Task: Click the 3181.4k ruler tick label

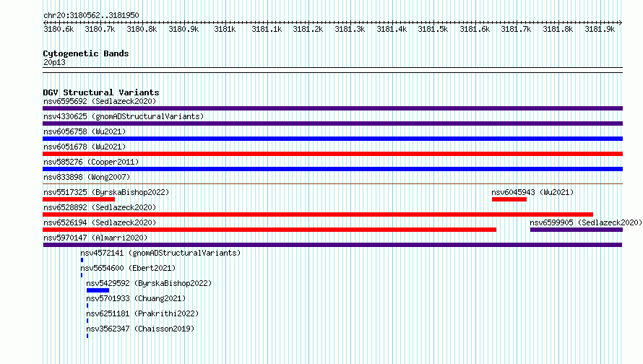Action: (x=392, y=29)
